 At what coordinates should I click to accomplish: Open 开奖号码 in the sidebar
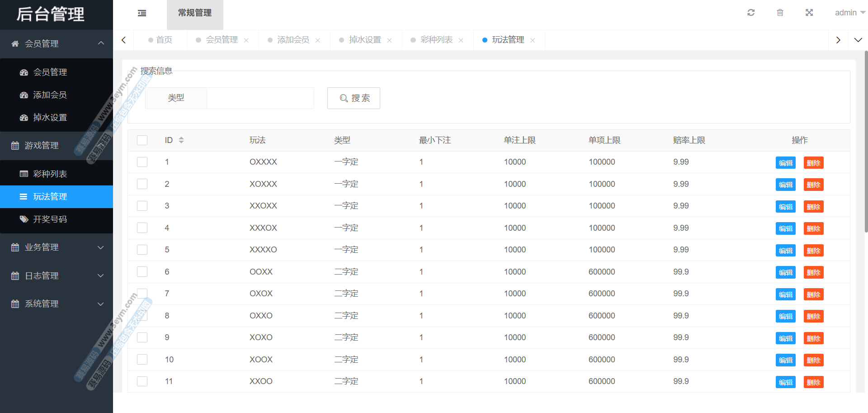click(x=50, y=219)
